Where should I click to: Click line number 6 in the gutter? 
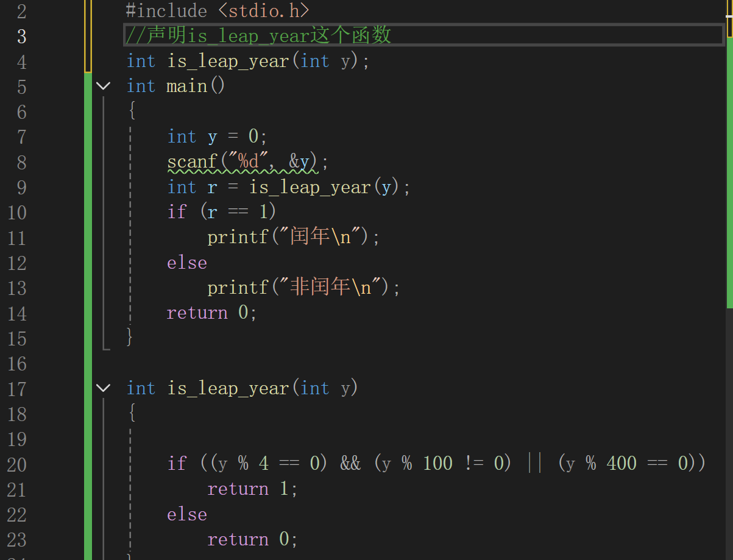(x=21, y=112)
